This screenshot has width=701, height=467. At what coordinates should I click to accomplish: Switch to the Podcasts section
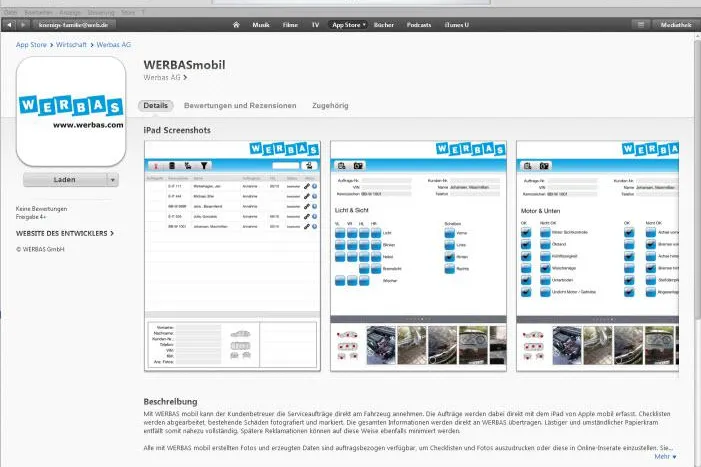tap(419, 25)
